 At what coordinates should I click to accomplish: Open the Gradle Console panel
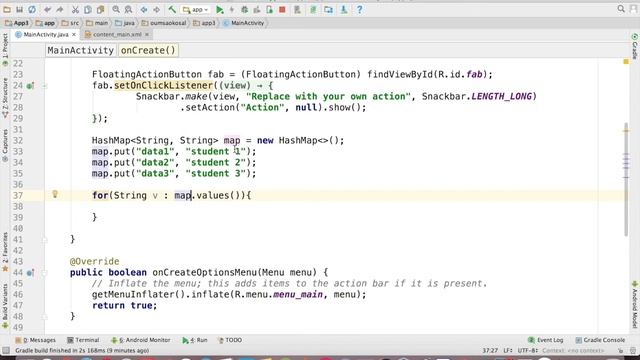(600, 340)
